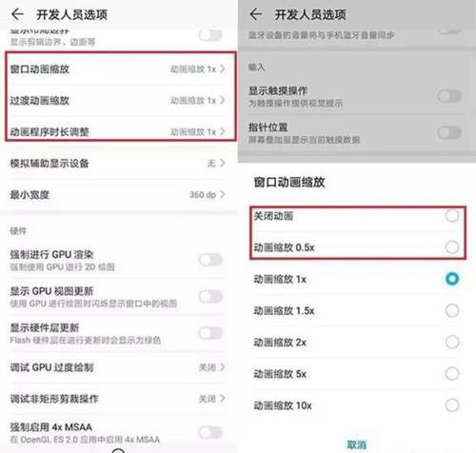Toggle 显示硬件层更新 switch
This screenshot has height=453, width=476.
[x=210, y=333]
